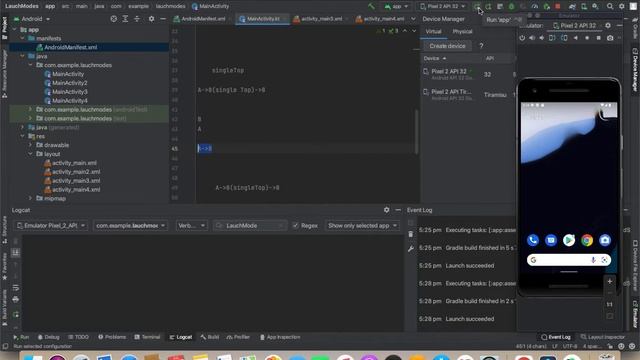Click the green Debug bug icon in toolbar
The height and width of the screenshot is (360, 640).
[x=511, y=6]
